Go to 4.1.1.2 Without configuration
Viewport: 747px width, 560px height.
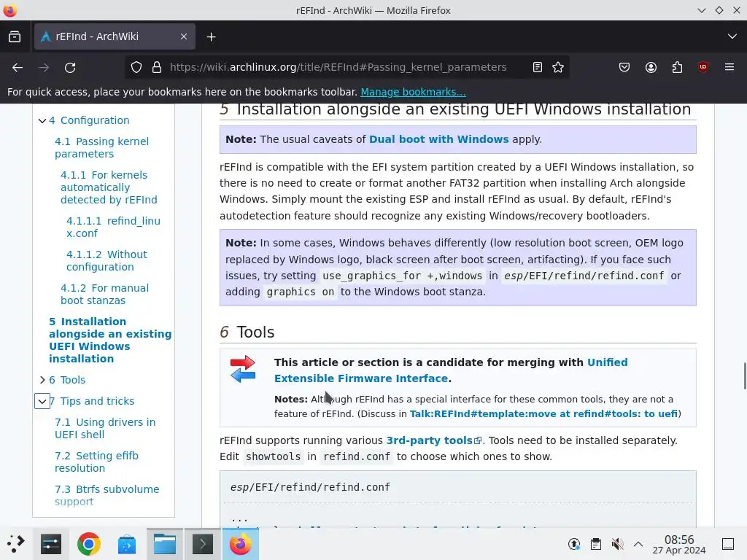(x=107, y=260)
